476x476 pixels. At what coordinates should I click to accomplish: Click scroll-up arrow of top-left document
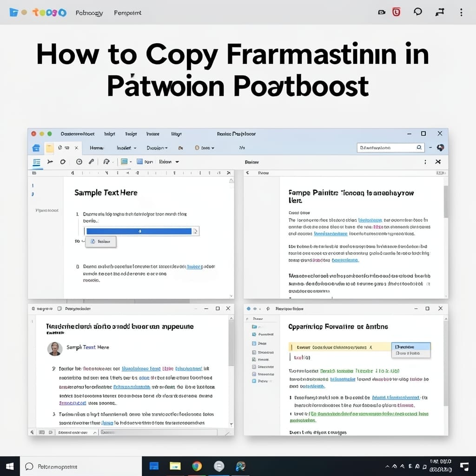pyautogui.click(x=231, y=181)
